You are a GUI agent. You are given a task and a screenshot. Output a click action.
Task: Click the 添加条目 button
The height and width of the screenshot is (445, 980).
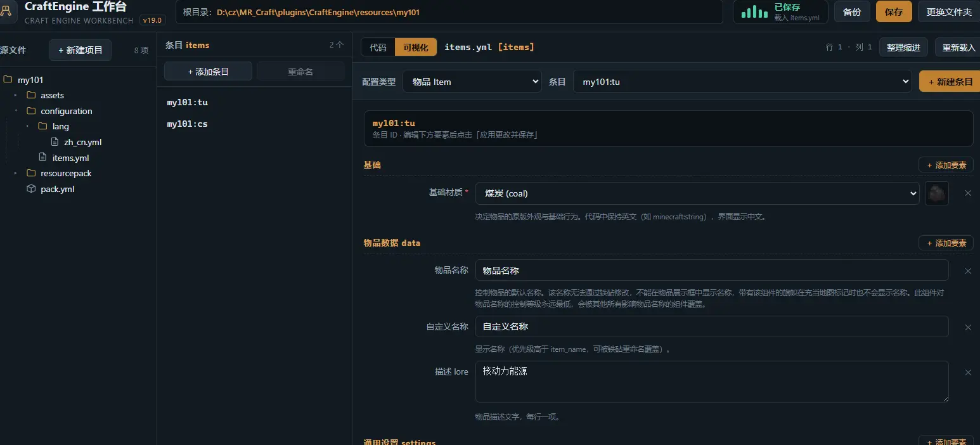coord(208,72)
